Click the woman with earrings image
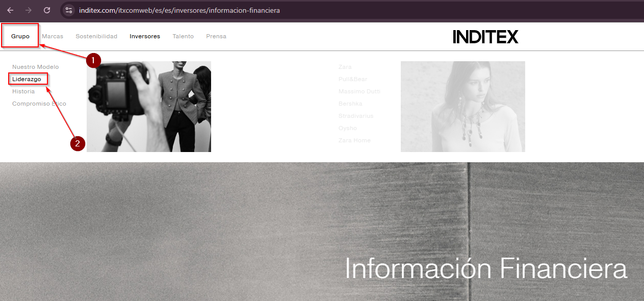 (462, 107)
